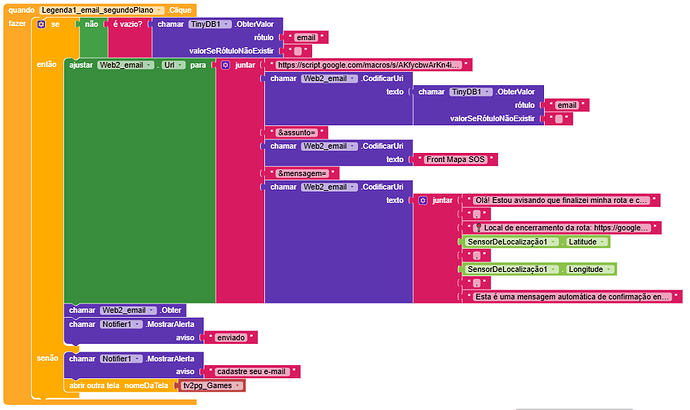The width and height of the screenshot is (690, 410).
Task: Open the Notifier1 dropdown above the enviado alert
Action: coord(121,324)
